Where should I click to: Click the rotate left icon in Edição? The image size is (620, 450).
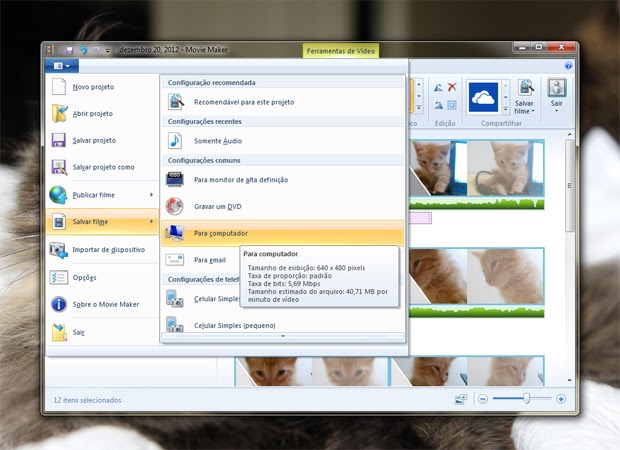[438, 87]
